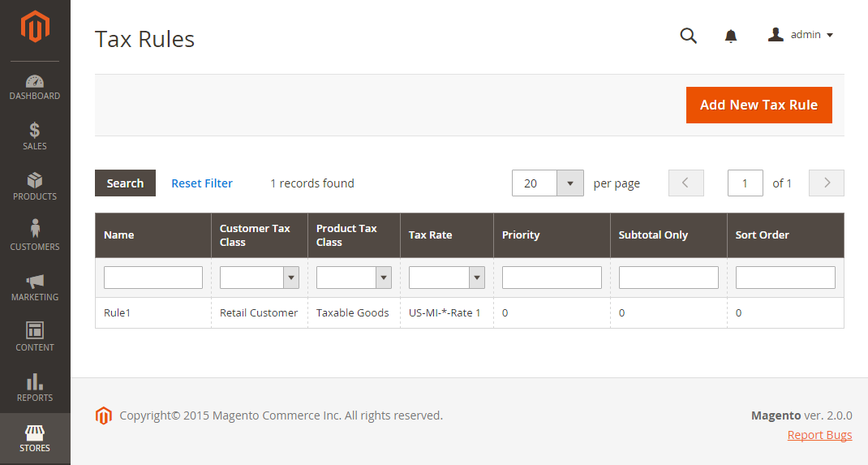Click the Reset Filter link

pyautogui.click(x=202, y=183)
